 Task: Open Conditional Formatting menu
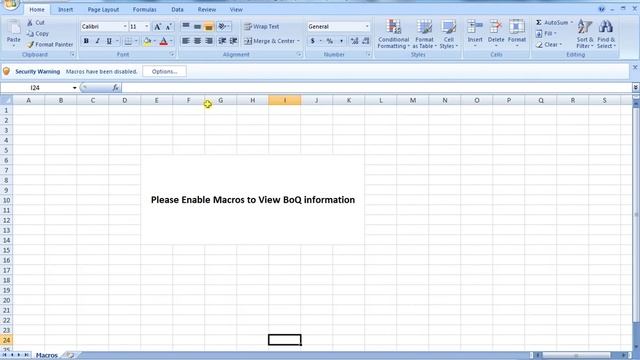[x=393, y=34]
